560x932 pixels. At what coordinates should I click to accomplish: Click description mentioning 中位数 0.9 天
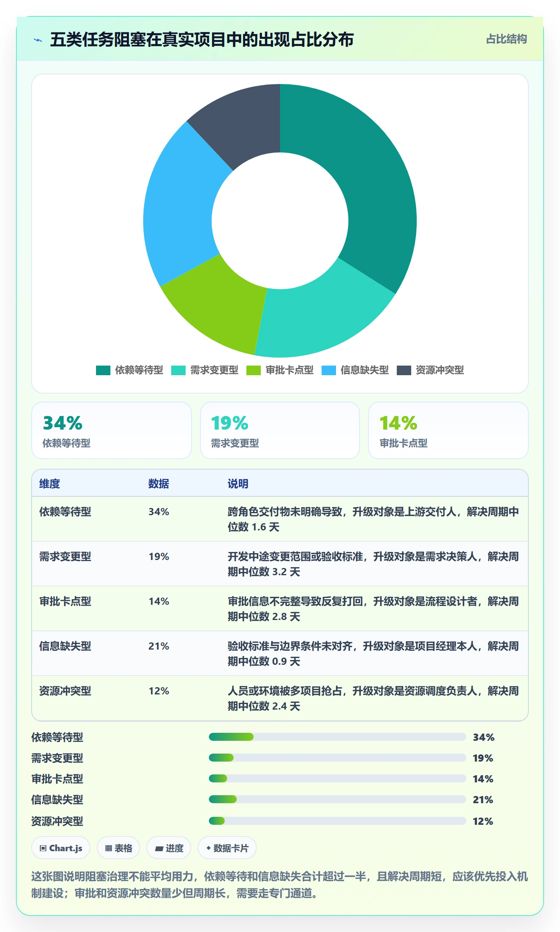374,654
